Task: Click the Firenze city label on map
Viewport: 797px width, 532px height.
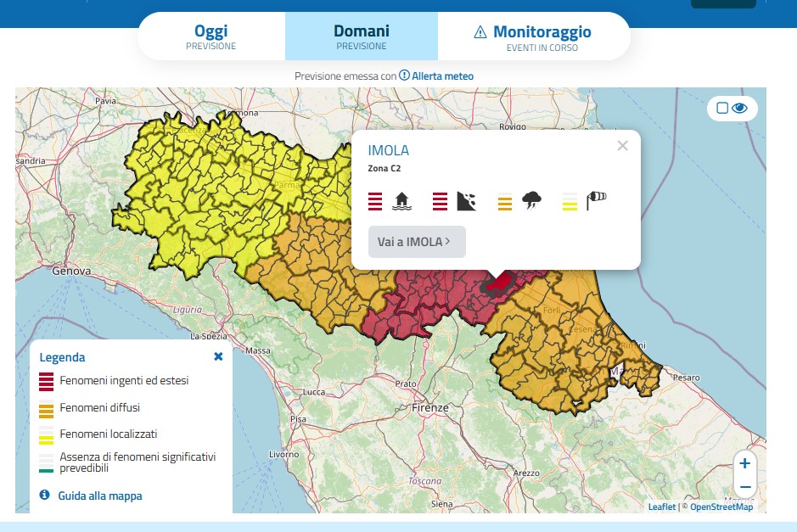Action: tap(430, 407)
